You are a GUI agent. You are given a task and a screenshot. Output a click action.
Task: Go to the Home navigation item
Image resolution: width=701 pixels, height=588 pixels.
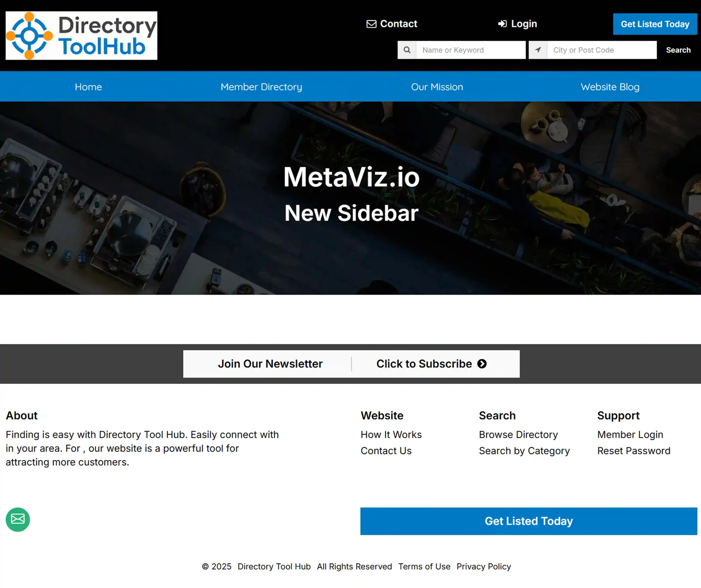(x=88, y=87)
